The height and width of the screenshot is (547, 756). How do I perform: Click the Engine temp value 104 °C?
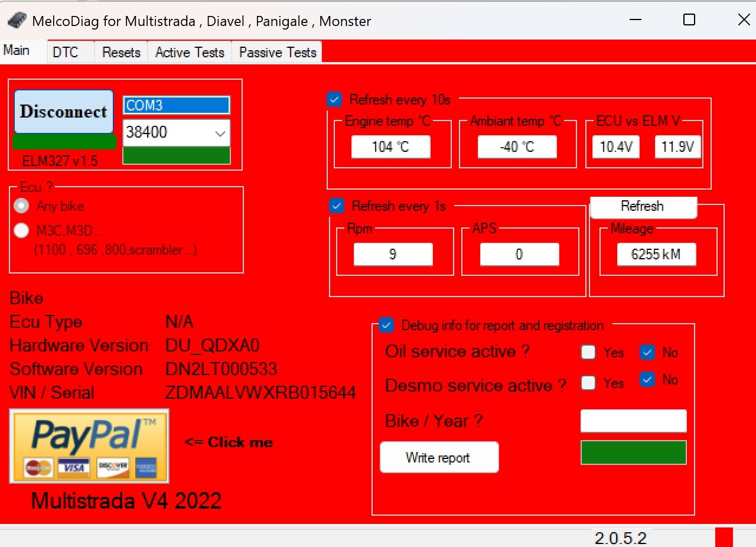pos(390,146)
